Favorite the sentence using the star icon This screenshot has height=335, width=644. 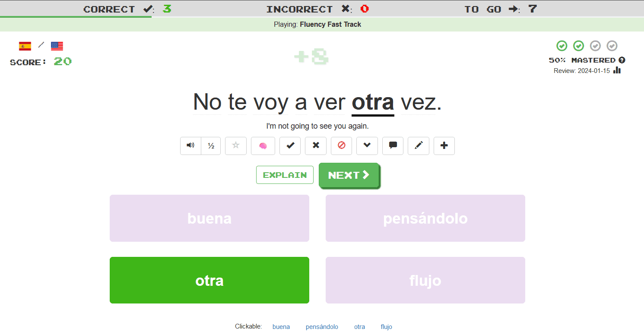(235, 146)
